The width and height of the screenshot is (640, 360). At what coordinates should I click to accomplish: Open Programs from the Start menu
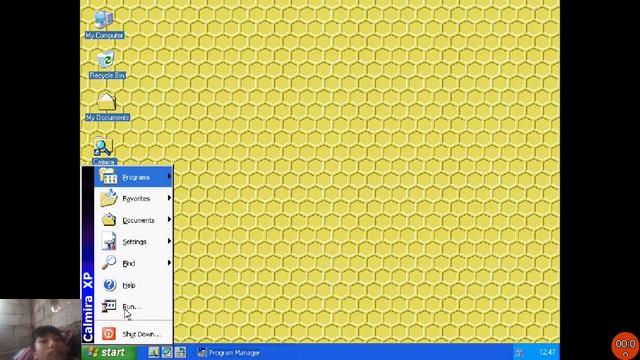click(x=133, y=177)
